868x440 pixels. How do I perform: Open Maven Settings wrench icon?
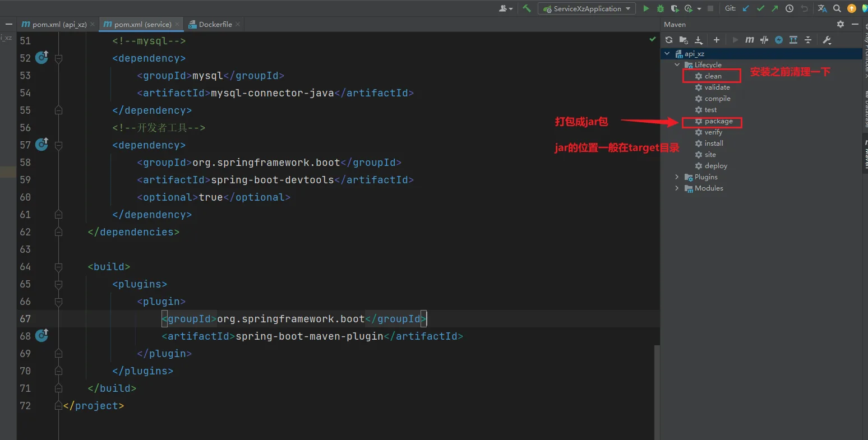tap(827, 40)
